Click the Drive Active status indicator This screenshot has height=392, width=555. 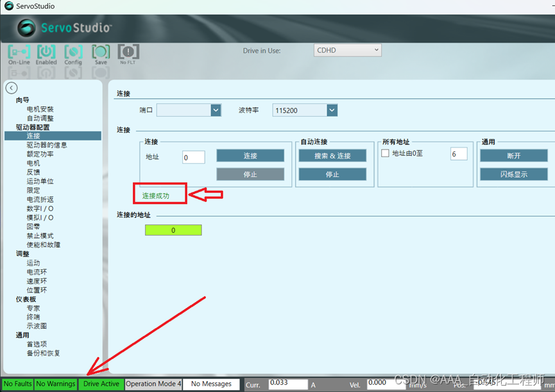click(101, 384)
